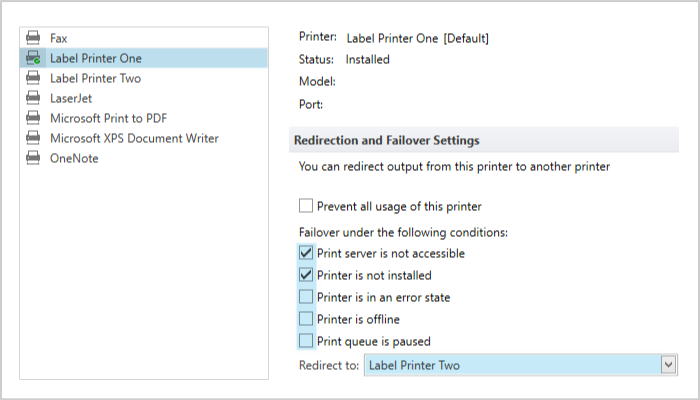Uncheck Print server is not accessible
The image size is (700, 400).
(x=306, y=253)
